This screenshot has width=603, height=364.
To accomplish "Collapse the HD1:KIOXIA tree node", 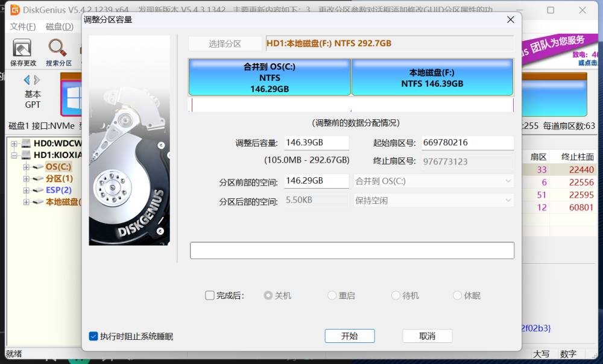I will [14, 155].
